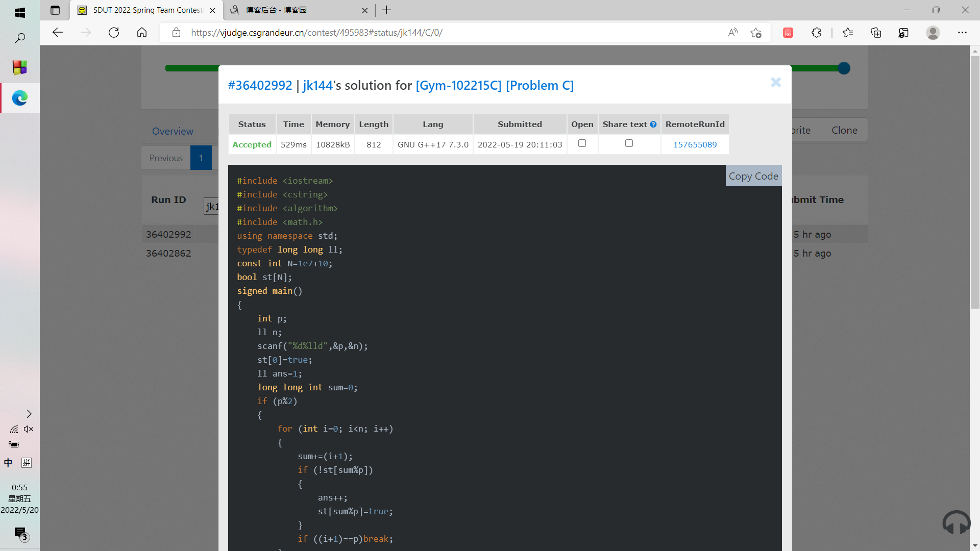Click the user profile avatar icon
Viewport: 980px width, 551px height.
tap(933, 33)
